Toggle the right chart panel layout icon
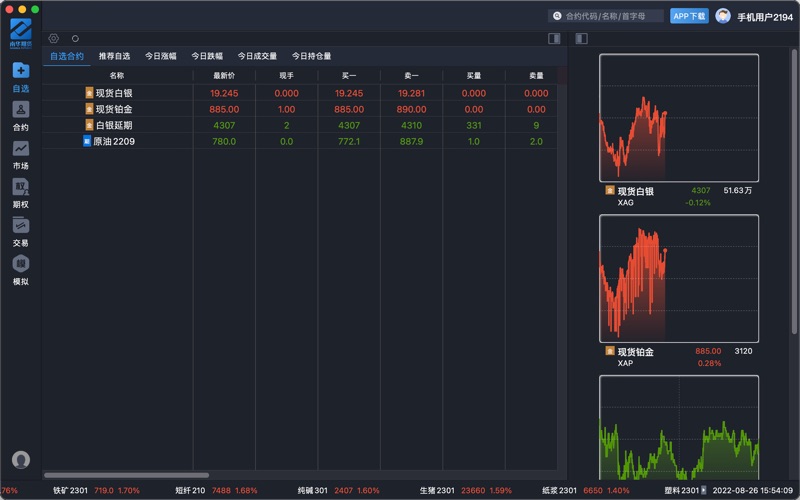Viewport: 800px width, 500px height. point(581,39)
